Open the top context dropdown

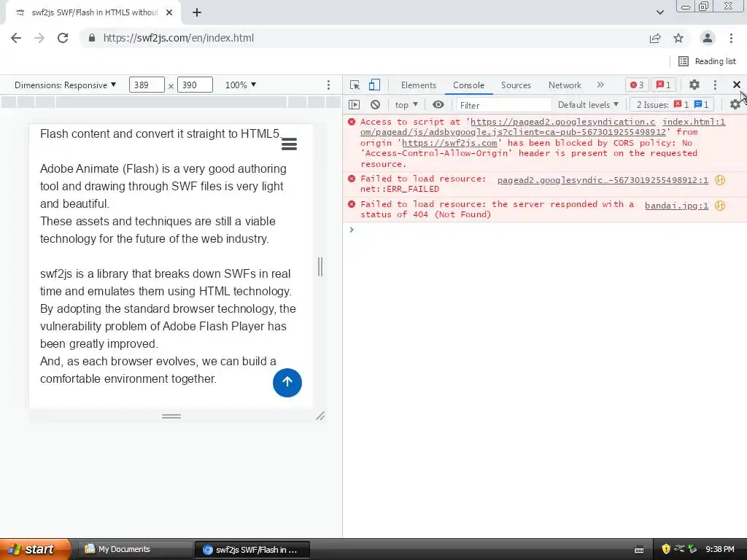point(406,105)
